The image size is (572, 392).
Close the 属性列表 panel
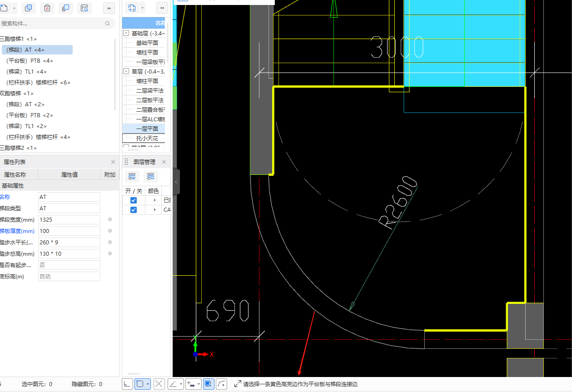coord(113,162)
